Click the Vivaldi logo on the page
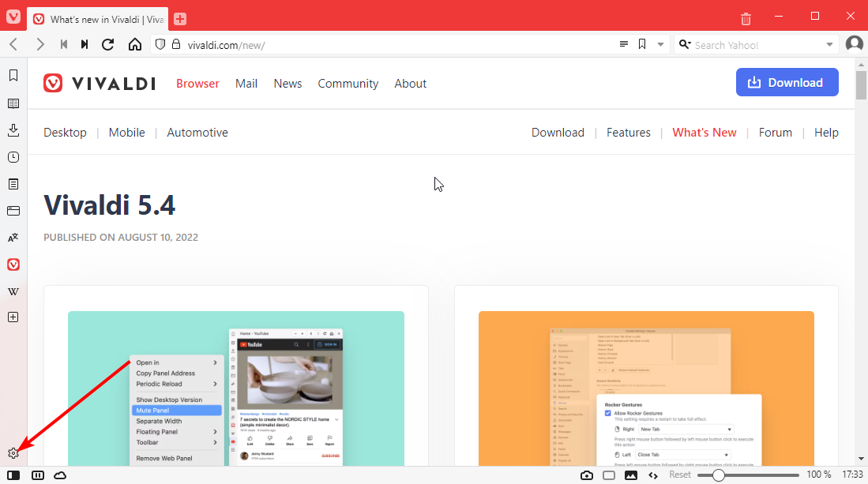 tap(100, 84)
